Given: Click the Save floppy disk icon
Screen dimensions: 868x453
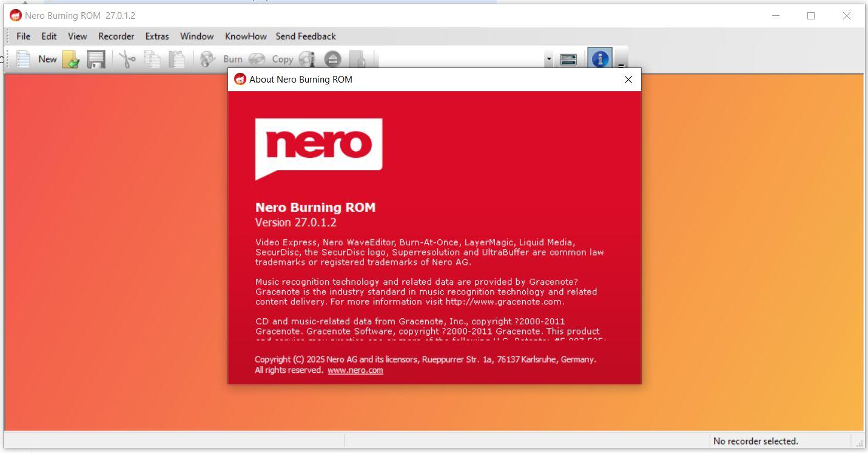Looking at the screenshot, I should [96, 59].
